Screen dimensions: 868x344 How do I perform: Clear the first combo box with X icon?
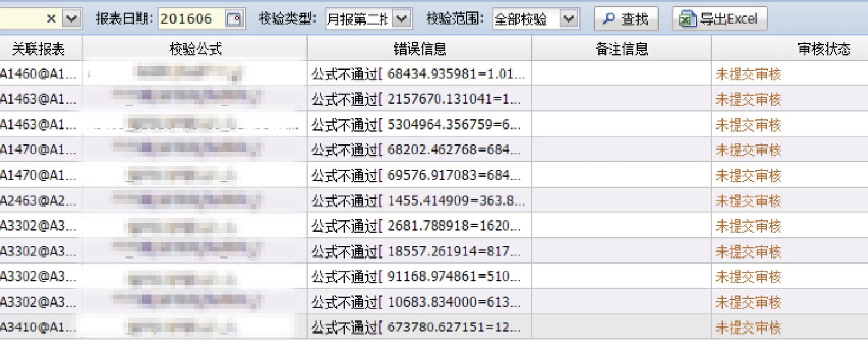coord(51,19)
